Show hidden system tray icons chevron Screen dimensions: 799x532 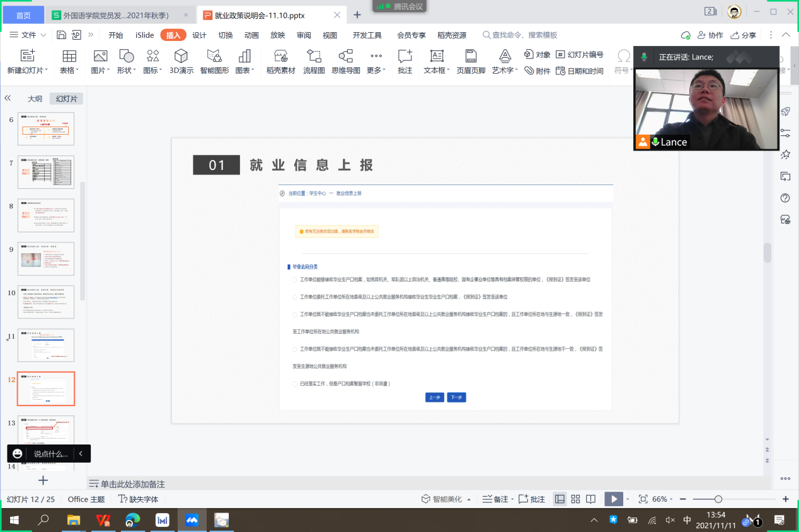pos(594,521)
